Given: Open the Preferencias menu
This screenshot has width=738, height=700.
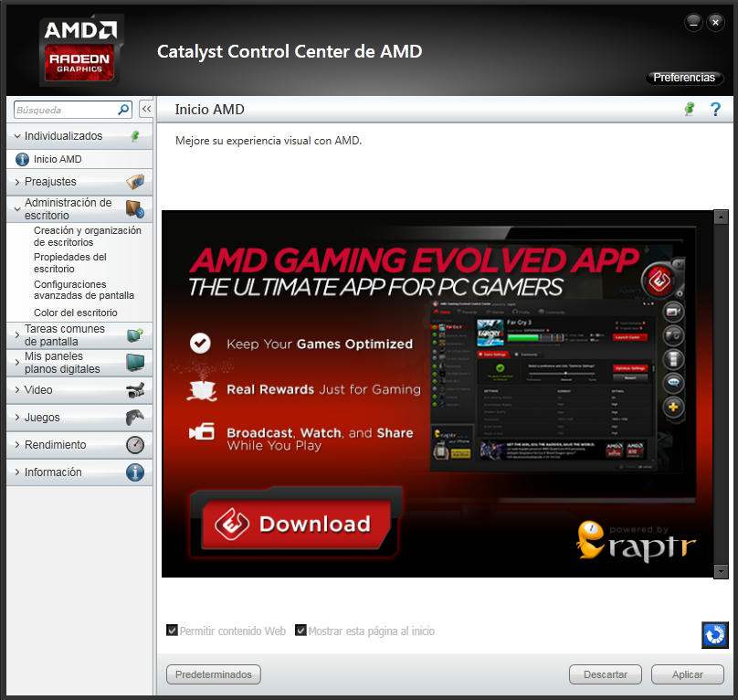Looking at the screenshot, I should (x=684, y=78).
